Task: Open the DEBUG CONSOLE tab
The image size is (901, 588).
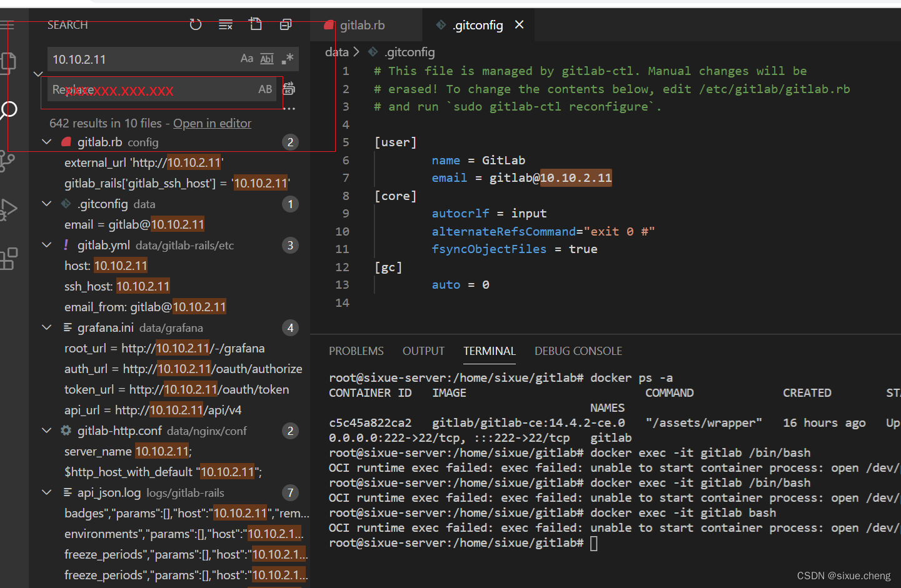Action: pyautogui.click(x=578, y=351)
